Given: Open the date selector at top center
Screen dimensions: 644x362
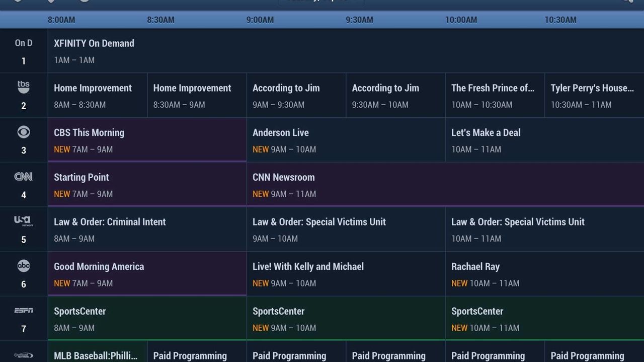Looking at the screenshot, I should [321, 2].
